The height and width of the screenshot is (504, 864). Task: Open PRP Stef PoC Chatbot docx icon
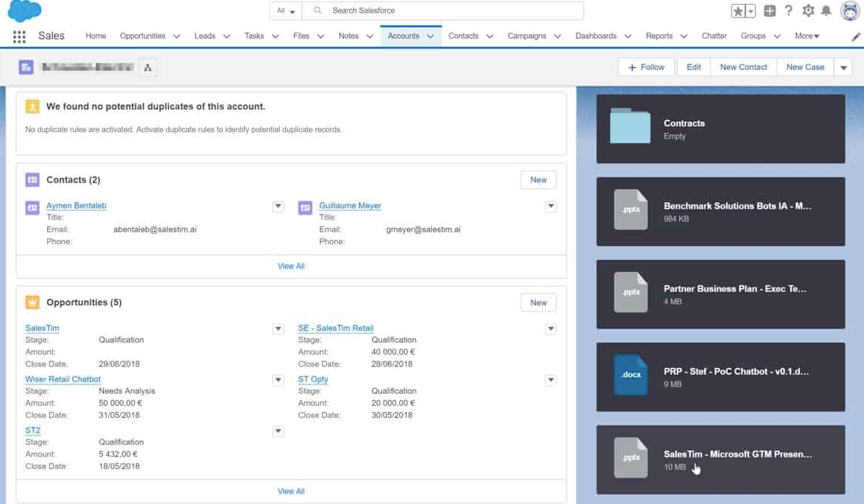[x=631, y=375]
